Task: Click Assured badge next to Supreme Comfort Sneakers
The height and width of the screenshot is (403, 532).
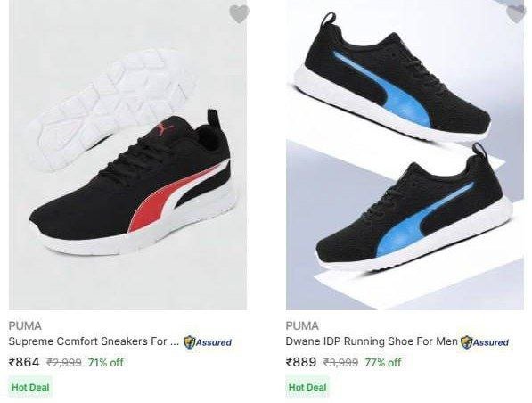Action: click(x=208, y=341)
